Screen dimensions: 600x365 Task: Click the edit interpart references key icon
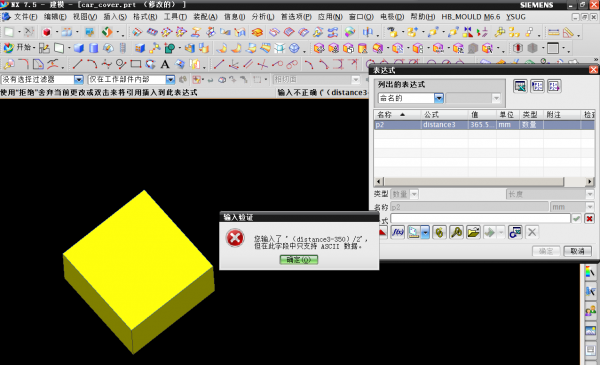pyautogui.click(x=456, y=232)
